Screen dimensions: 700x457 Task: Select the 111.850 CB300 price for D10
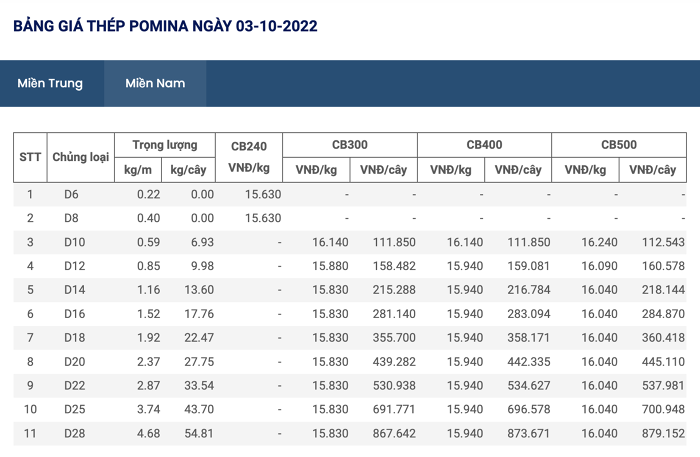pos(394,242)
